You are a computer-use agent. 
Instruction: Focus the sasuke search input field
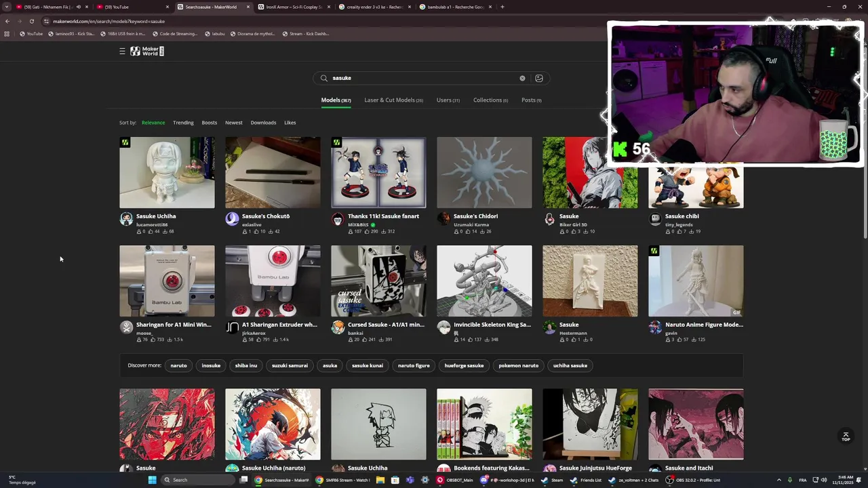coord(424,78)
